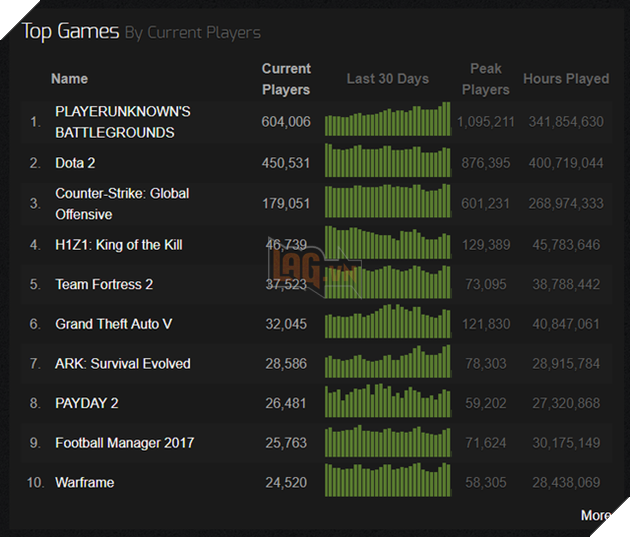Select hours played value 40,847,061
630x537 pixels.
[566, 324]
